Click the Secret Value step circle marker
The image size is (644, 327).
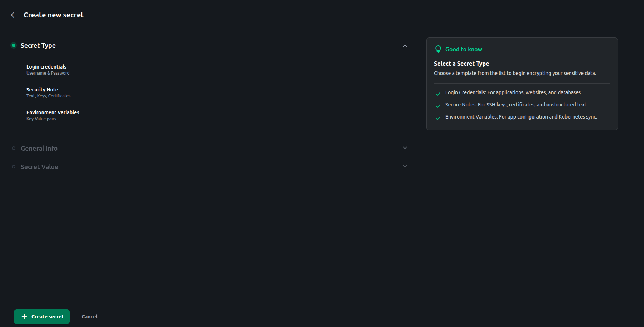pos(14,167)
